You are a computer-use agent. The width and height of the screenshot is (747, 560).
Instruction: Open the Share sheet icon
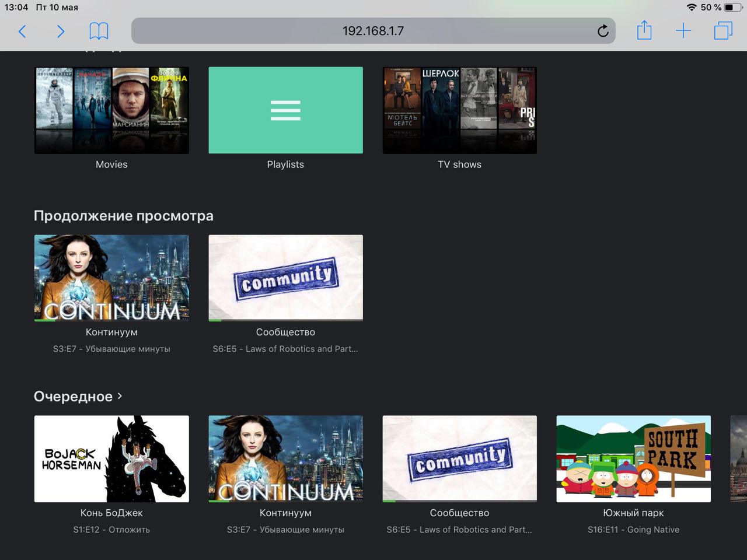644,30
